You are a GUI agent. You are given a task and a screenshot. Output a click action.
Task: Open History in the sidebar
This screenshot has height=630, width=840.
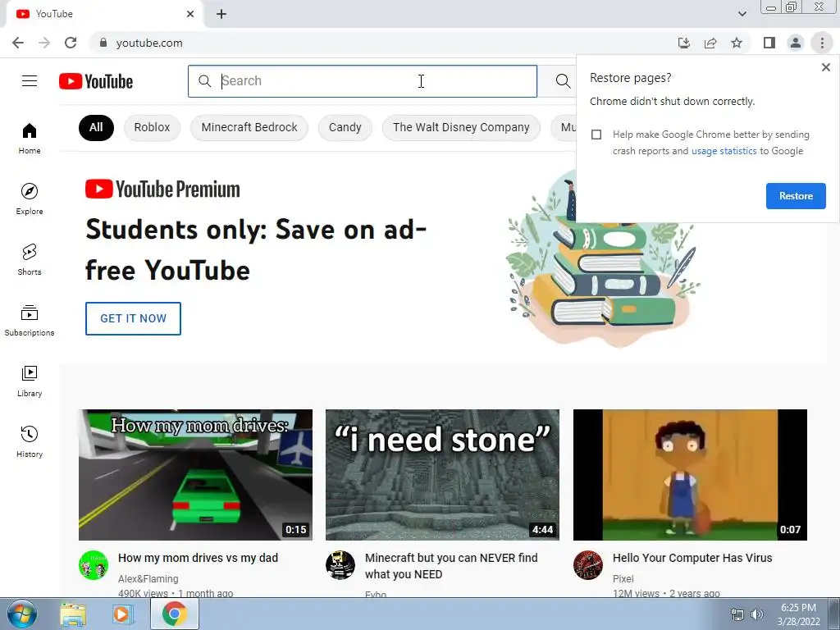(x=30, y=442)
